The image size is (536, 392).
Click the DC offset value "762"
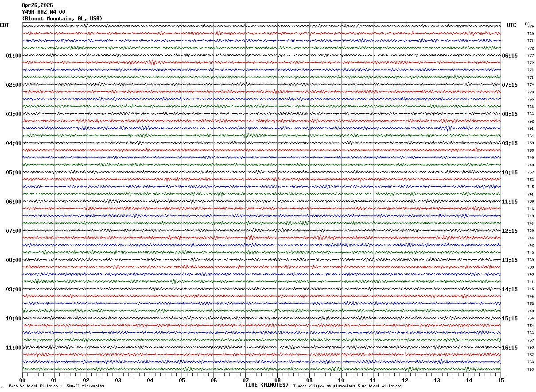pyautogui.click(x=531, y=121)
